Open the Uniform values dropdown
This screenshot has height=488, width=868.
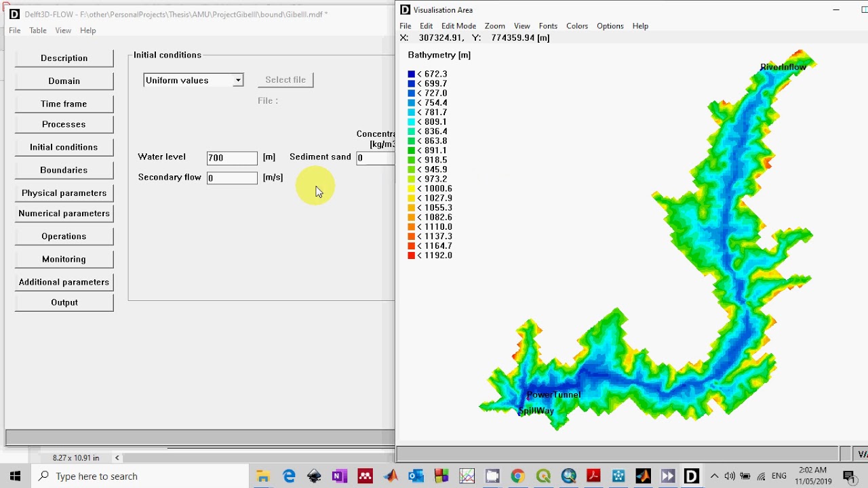tap(193, 80)
